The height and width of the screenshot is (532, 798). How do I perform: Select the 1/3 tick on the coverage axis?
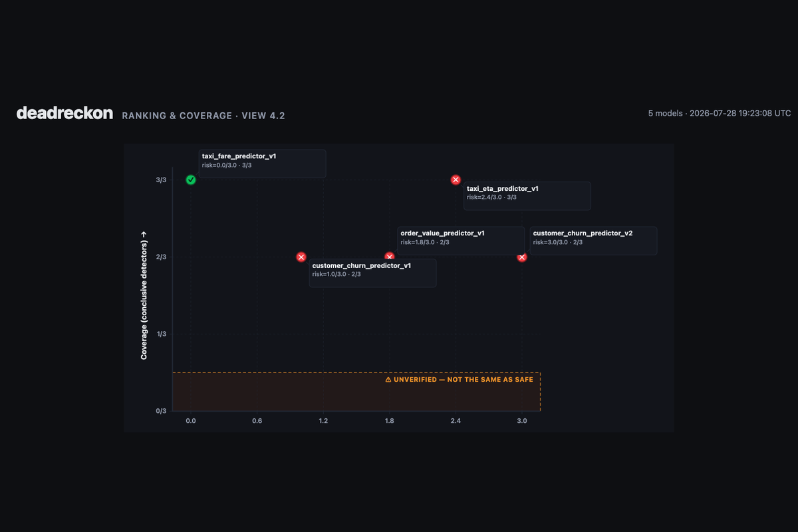[161, 334]
